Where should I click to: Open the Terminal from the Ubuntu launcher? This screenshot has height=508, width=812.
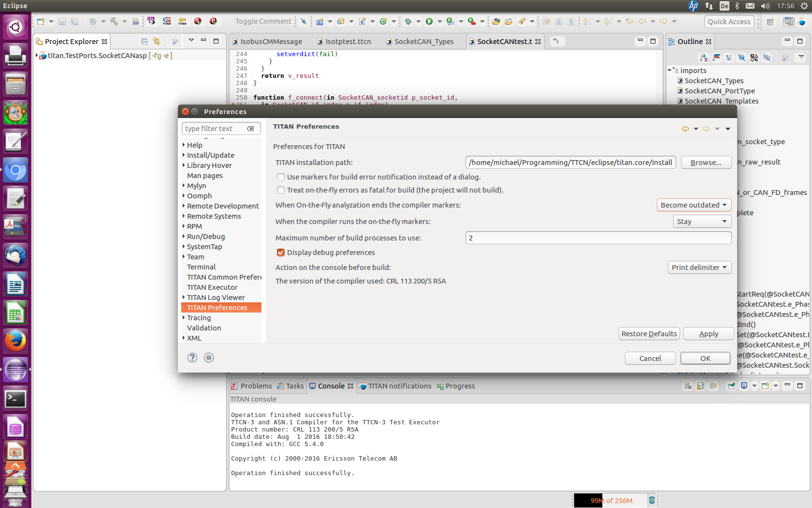(x=15, y=399)
